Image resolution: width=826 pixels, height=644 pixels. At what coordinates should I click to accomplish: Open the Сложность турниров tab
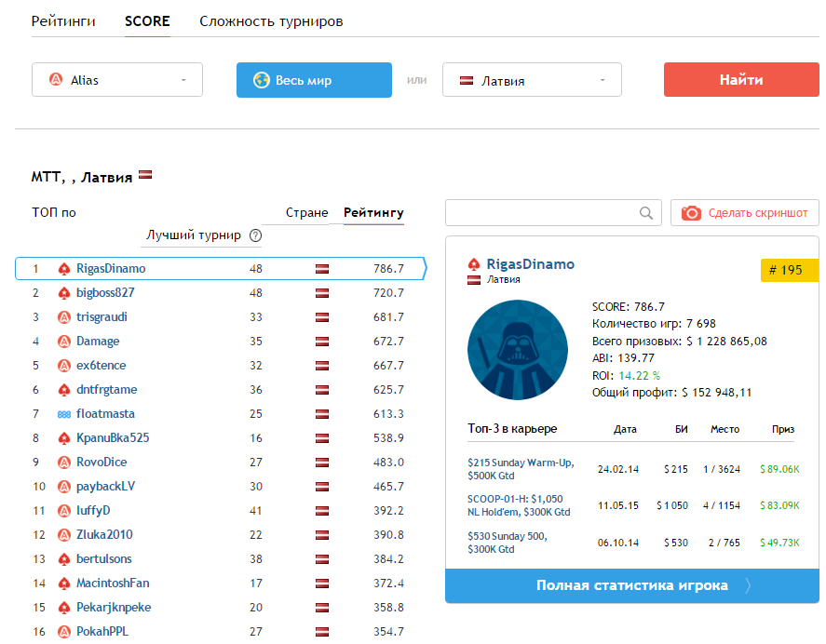[271, 21]
